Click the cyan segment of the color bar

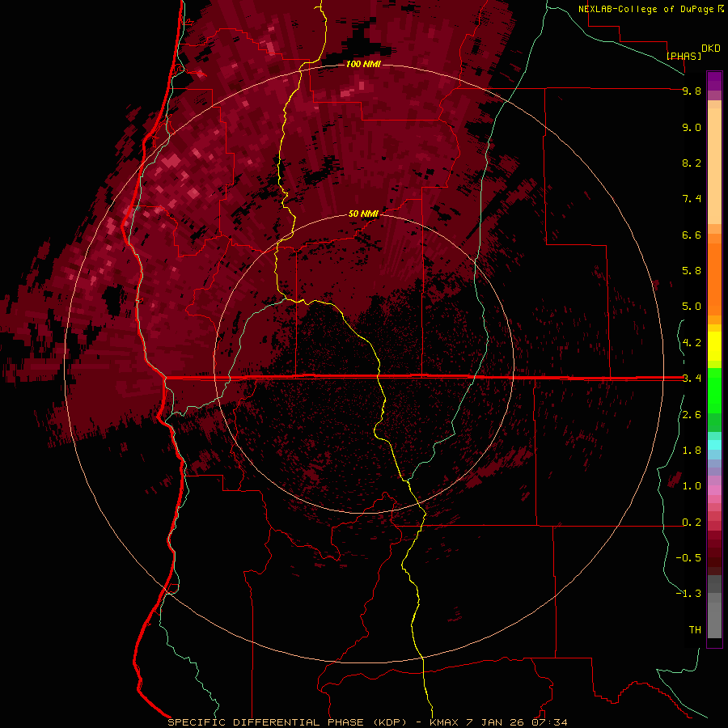coord(714,445)
